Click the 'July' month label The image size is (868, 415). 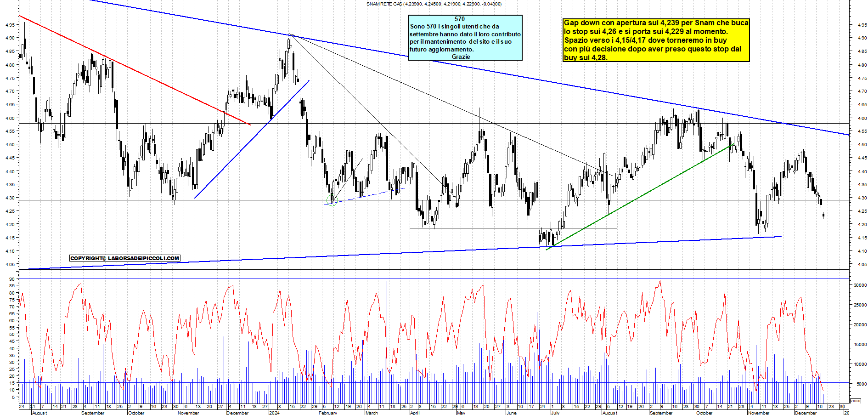point(555,413)
